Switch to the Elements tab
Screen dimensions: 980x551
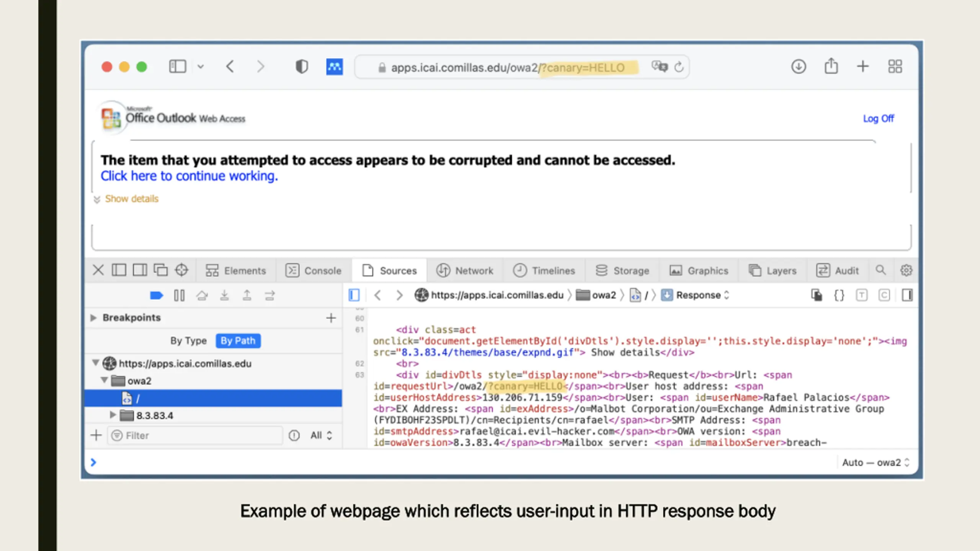[x=235, y=271]
